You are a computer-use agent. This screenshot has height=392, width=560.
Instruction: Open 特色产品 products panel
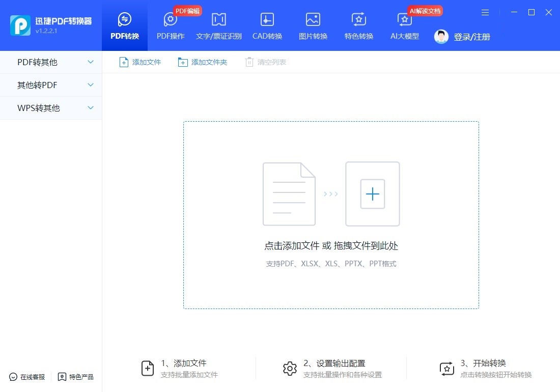coord(75,377)
